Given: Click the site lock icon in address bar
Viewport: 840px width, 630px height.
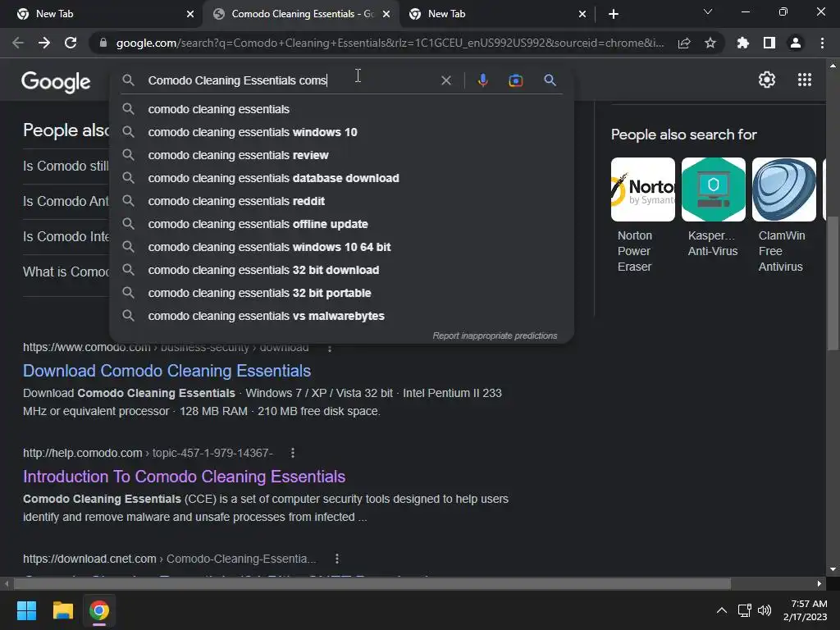Looking at the screenshot, I should 103,43.
